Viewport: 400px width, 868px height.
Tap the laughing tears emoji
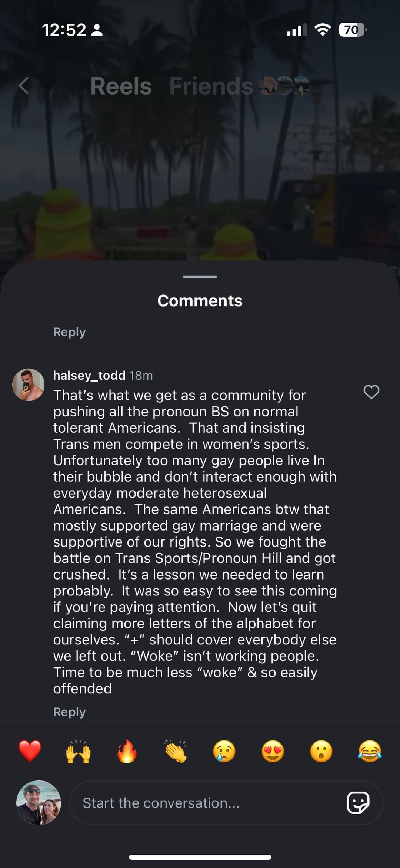point(370,751)
